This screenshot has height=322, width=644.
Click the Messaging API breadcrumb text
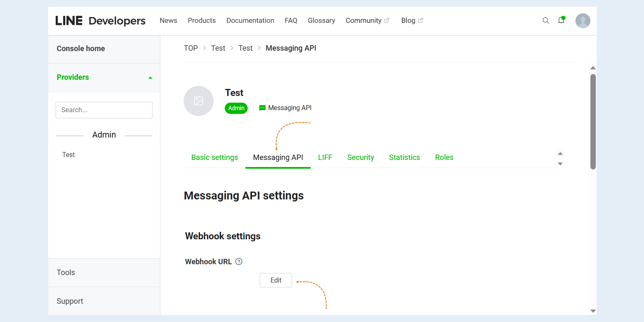point(291,48)
